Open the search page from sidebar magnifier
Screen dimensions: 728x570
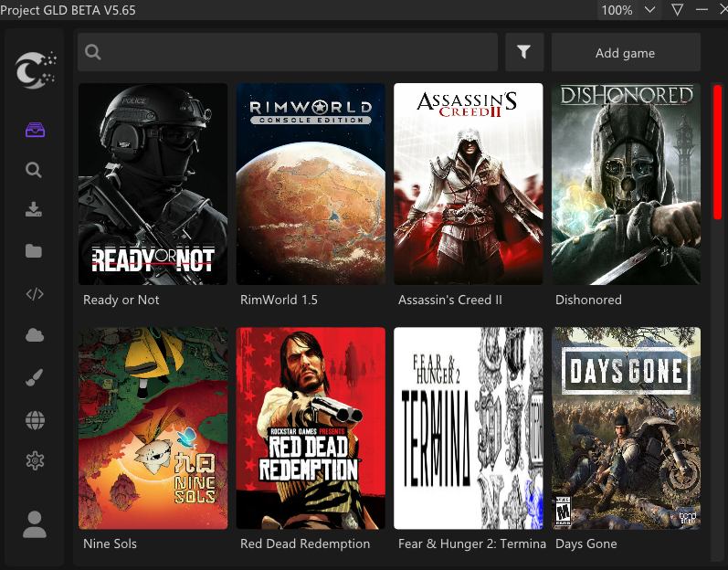pos(34,170)
